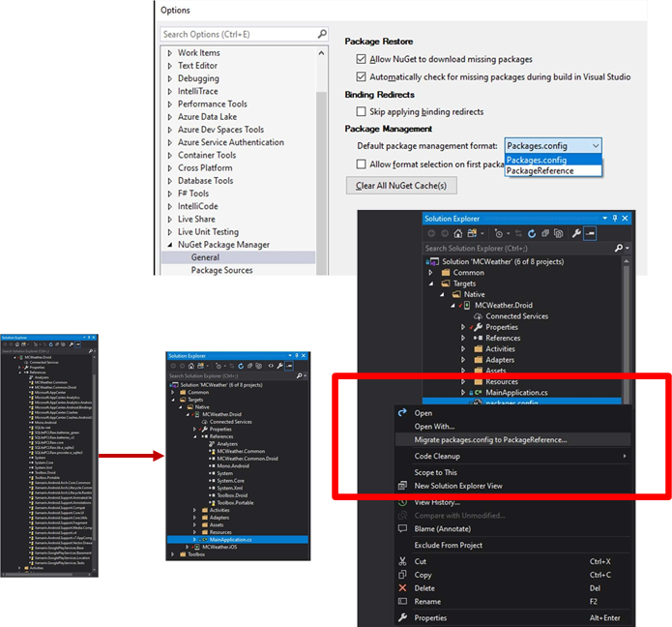Click Refresh icon in the large Solution Explorer toolbar
The height and width of the screenshot is (627, 672).
coord(532,234)
